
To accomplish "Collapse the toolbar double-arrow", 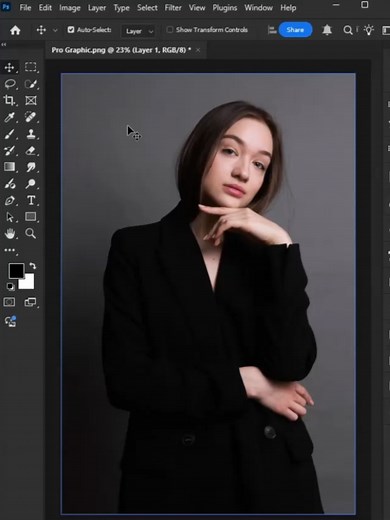I will click(x=4, y=44).
